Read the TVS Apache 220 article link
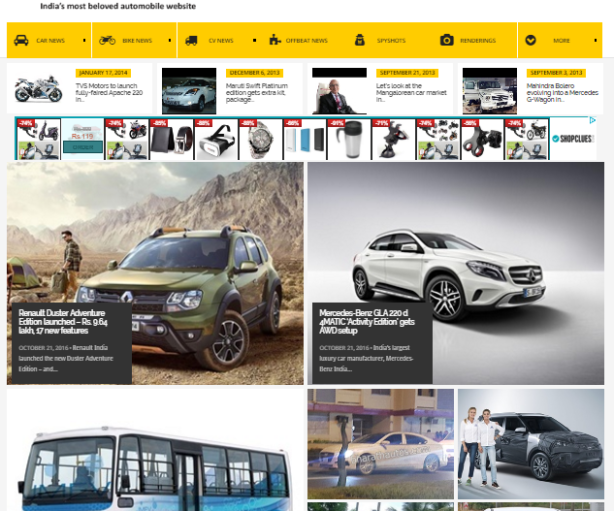 (x=108, y=90)
